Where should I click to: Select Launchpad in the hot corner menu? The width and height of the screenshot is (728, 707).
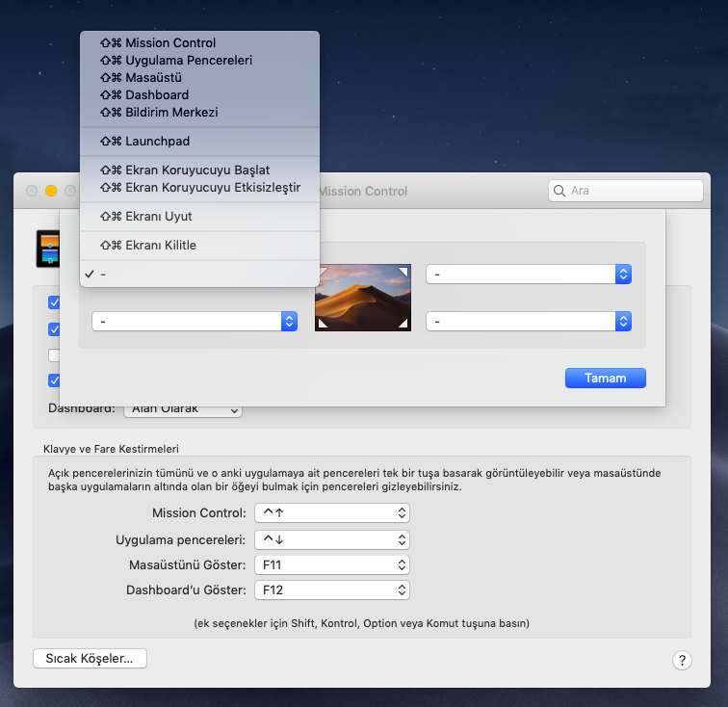(x=157, y=142)
